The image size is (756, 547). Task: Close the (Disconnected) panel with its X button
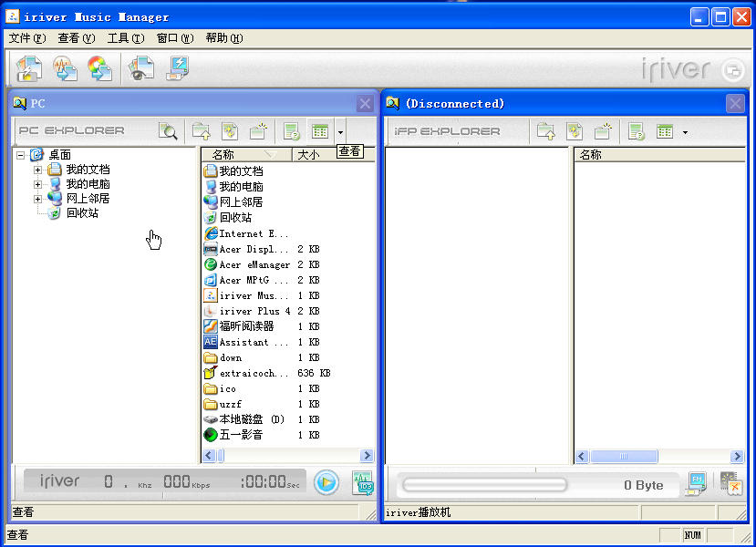pyautogui.click(x=735, y=104)
